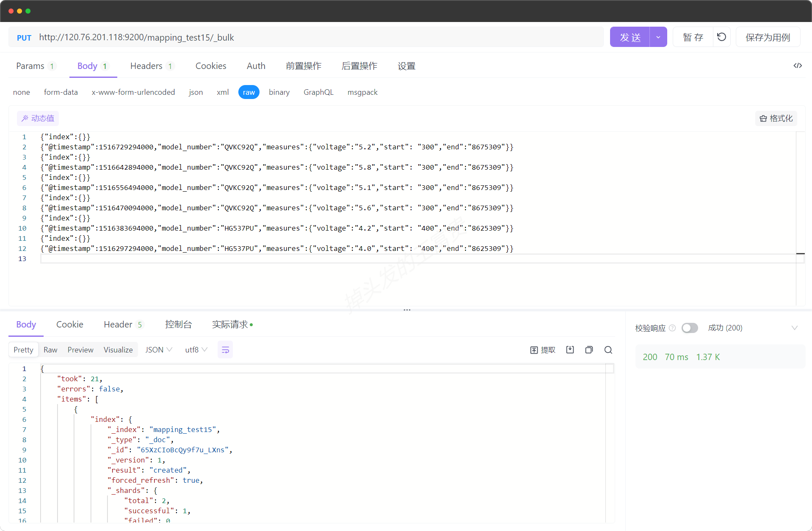Click the word wrap toggle icon

coord(225,350)
